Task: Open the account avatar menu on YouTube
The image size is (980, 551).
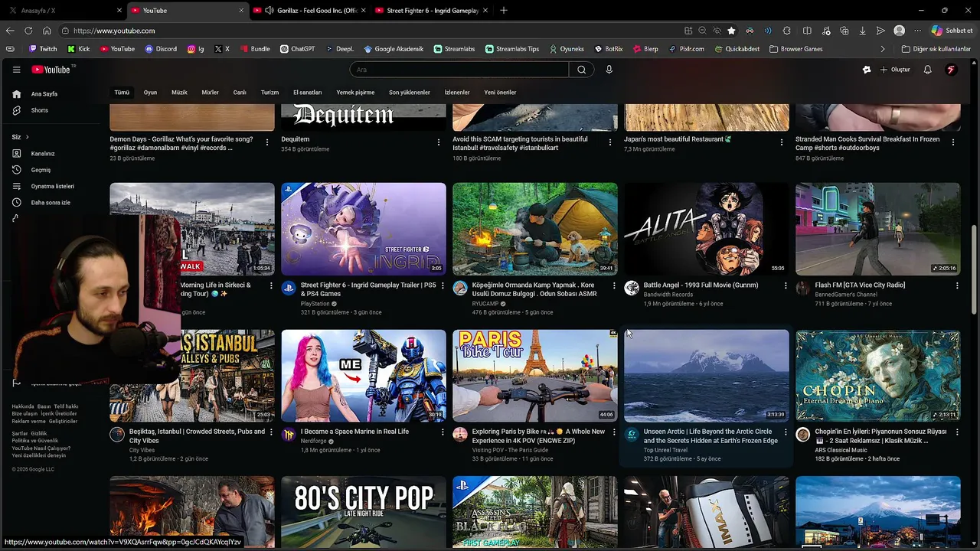Action: pos(951,70)
